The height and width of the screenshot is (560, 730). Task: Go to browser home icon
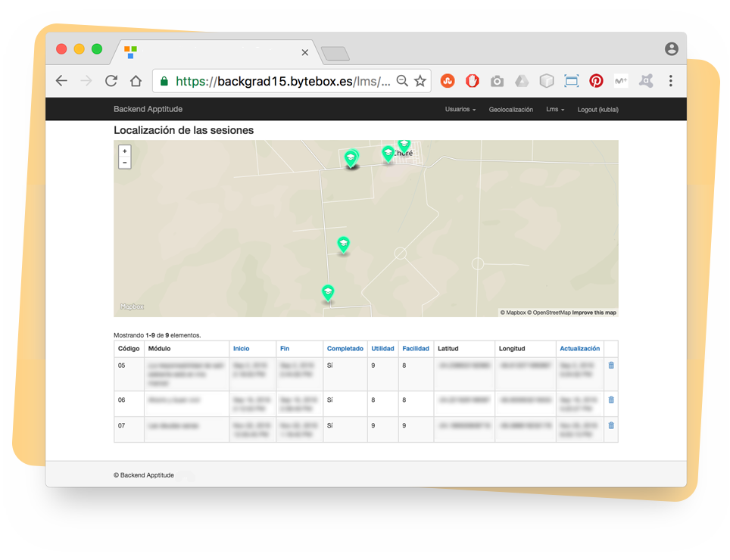pos(136,81)
